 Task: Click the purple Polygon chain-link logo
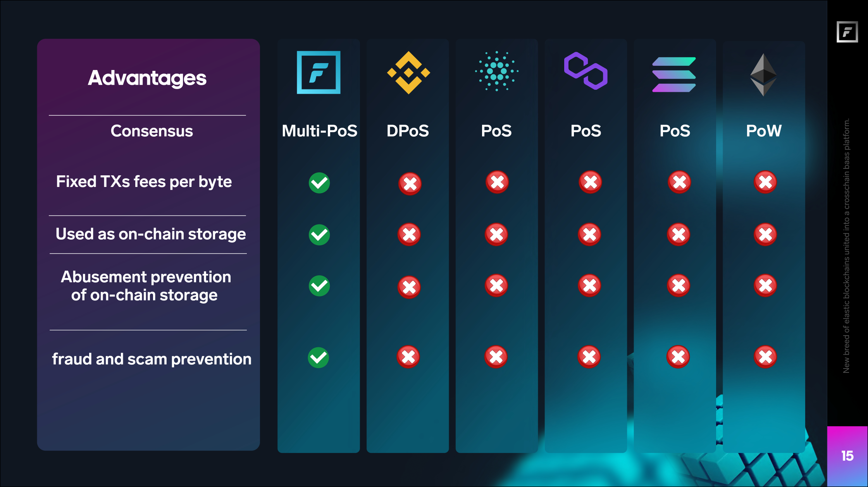point(586,71)
